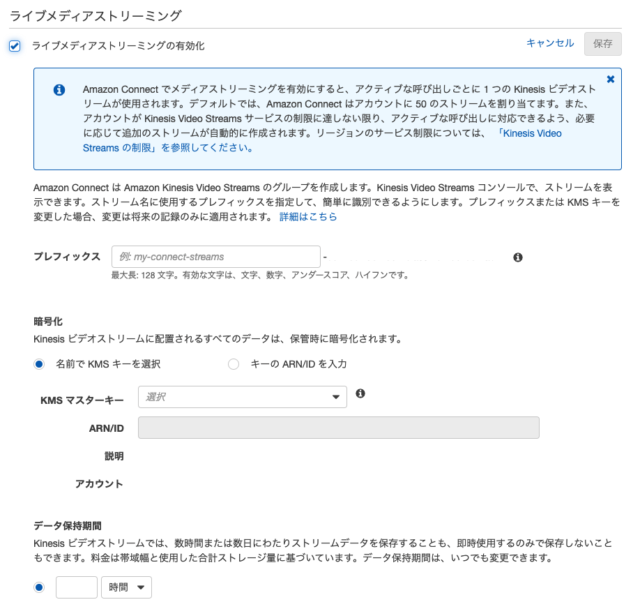Open the 詳細はこちら link

(308, 217)
